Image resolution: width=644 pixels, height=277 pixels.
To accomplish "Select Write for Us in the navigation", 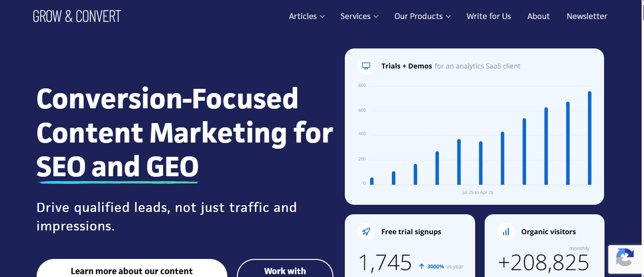I will tap(488, 16).
